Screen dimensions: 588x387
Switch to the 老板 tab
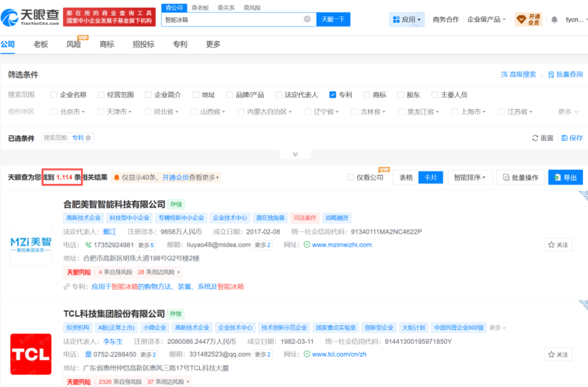[x=40, y=44]
